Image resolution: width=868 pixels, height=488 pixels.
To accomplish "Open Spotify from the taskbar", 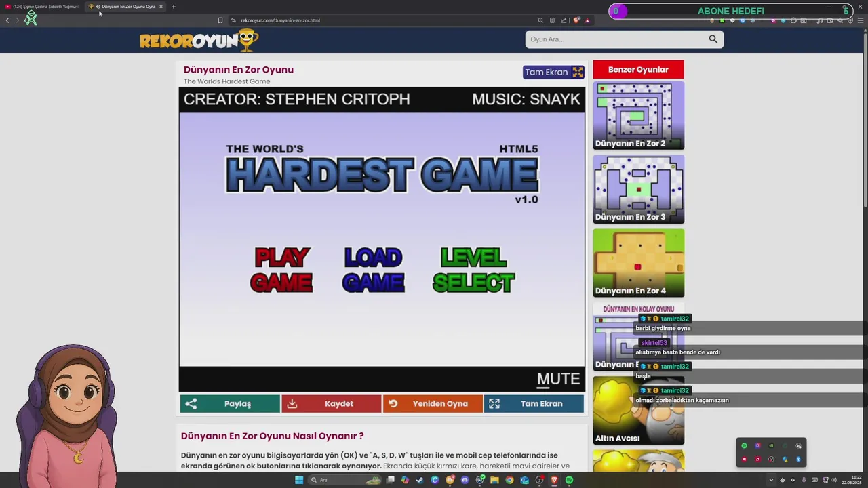I will pyautogui.click(x=569, y=480).
